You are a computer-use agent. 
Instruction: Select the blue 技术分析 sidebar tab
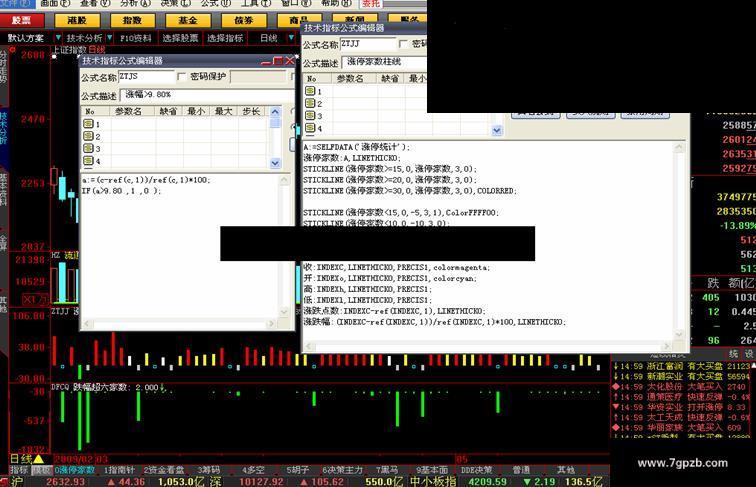[4, 127]
